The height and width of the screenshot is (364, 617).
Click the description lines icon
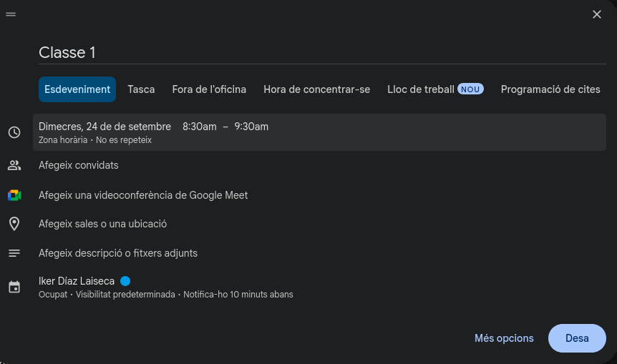(x=14, y=253)
